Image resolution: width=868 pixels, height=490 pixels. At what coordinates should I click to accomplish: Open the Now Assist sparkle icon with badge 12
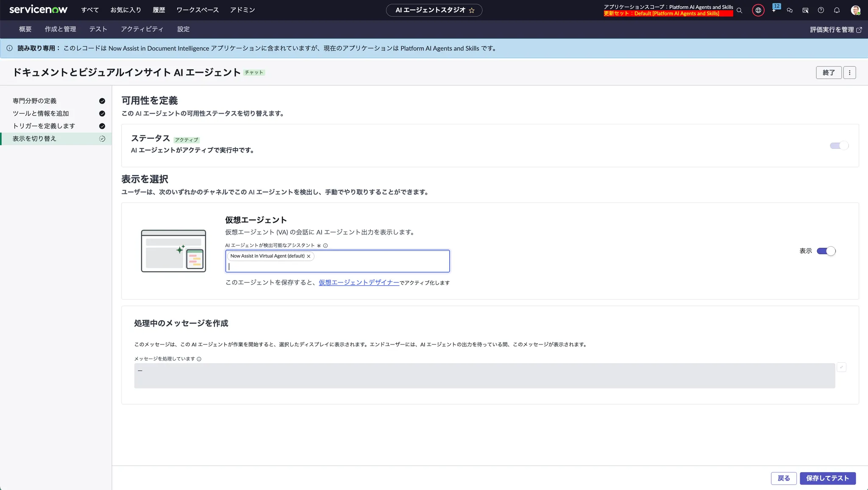pos(774,10)
